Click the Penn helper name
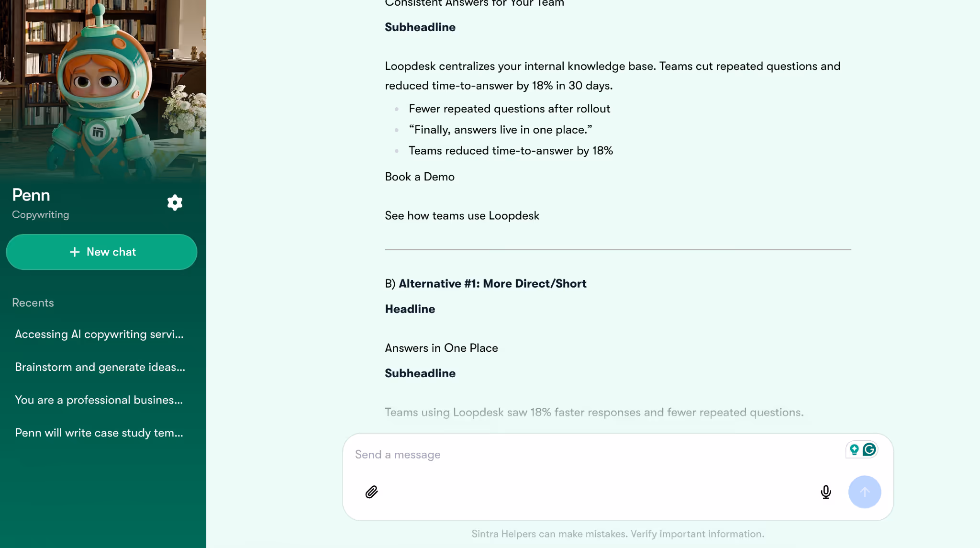Image resolution: width=980 pixels, height=548 pixels. click(31, 195)
